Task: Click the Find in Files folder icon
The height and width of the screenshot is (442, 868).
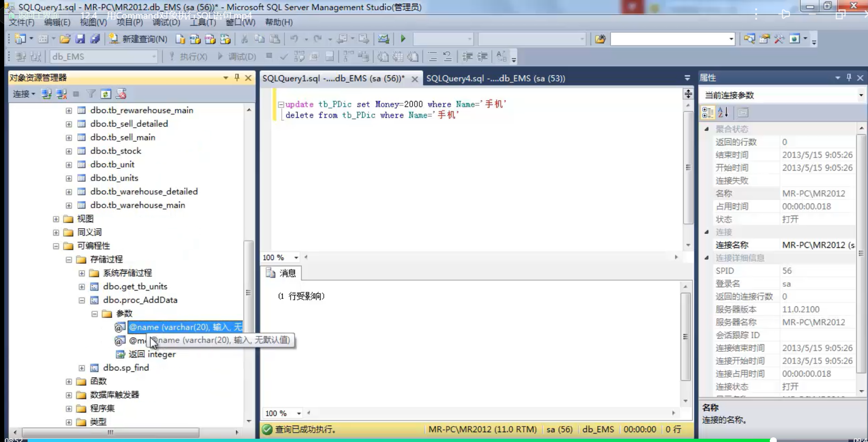Action: [600, 39]
